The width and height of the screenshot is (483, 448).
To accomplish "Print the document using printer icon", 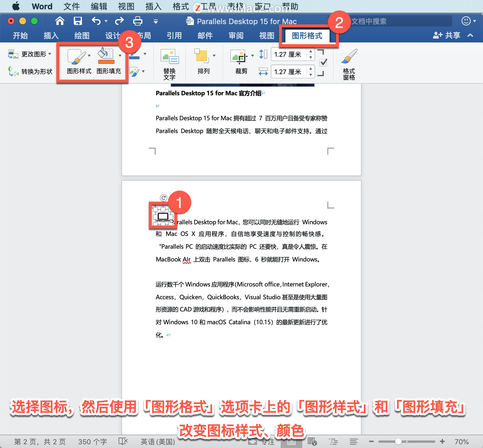I will point(137,21).
